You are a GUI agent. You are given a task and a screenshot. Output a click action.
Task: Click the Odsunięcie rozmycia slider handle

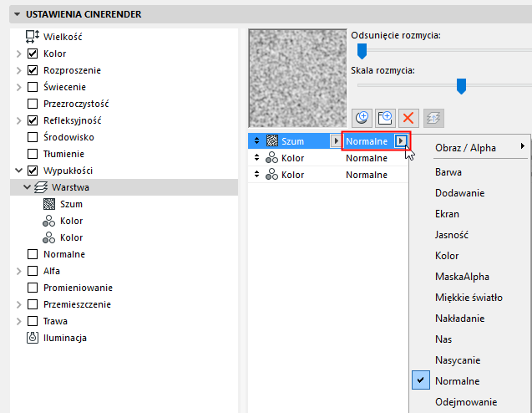click(362, 51)
